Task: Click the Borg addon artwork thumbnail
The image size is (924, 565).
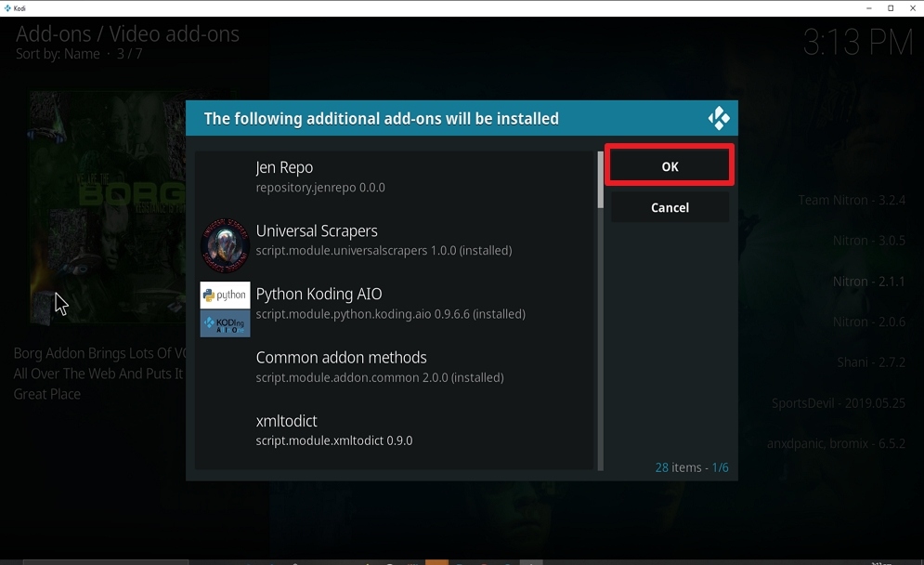Action: coord(108,207)
